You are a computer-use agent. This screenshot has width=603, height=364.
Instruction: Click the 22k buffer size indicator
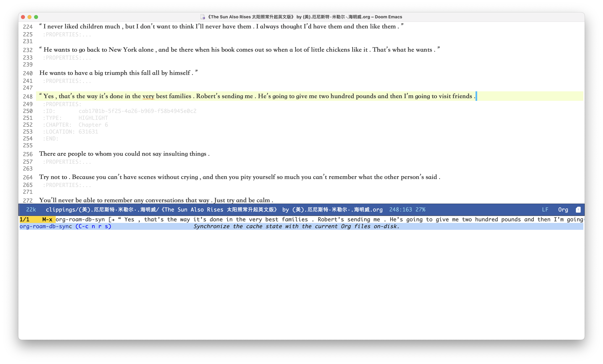[x=31, y=209]
